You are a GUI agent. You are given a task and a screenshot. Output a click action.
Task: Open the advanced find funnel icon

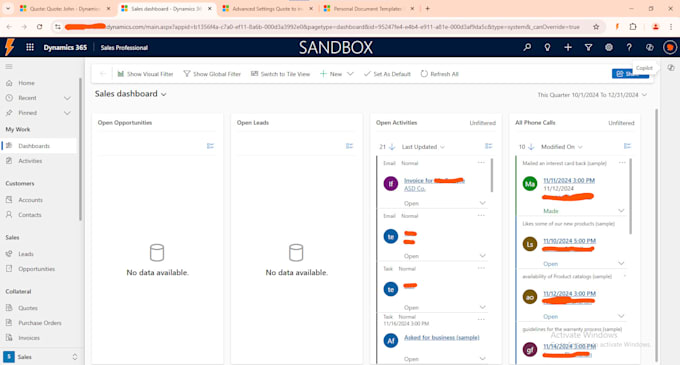coord(588,47)
